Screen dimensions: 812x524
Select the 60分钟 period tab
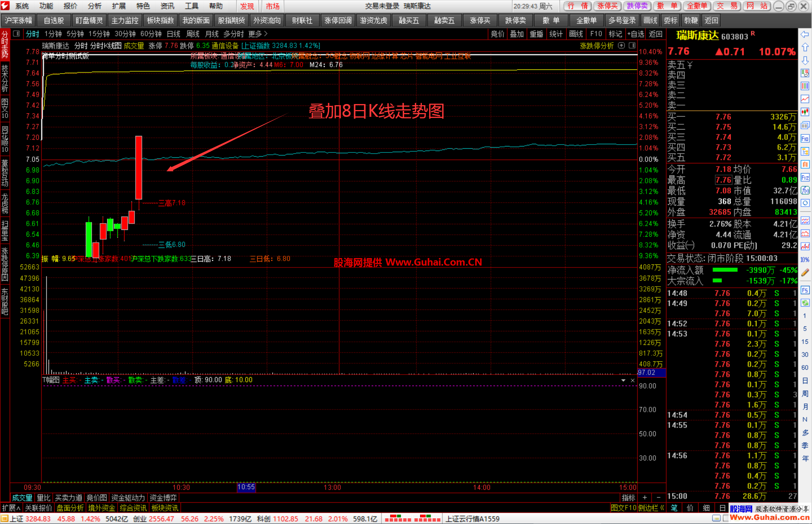(x=151, y=34)
